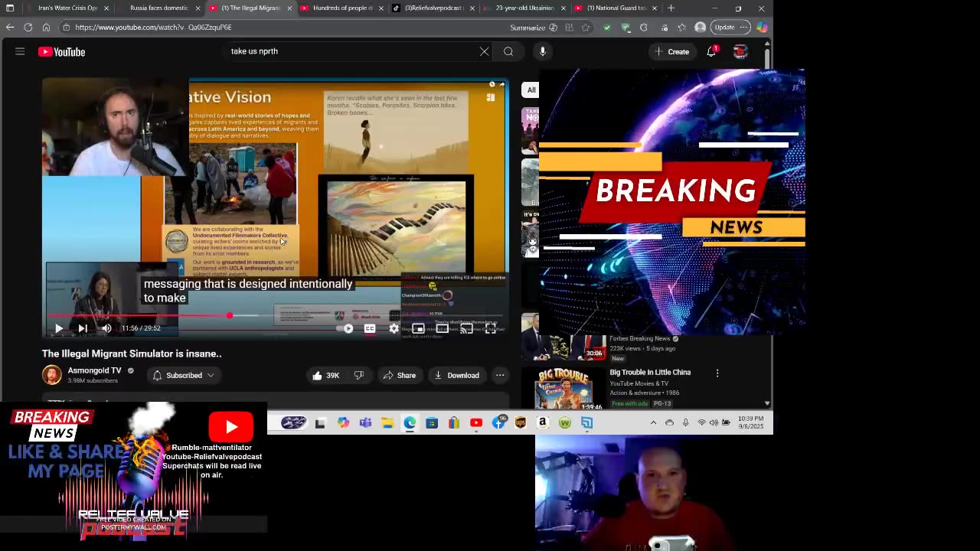Switch to Hundreds of people tab
The width and height of the screenshot is (980, 551).
pos(341,8)
